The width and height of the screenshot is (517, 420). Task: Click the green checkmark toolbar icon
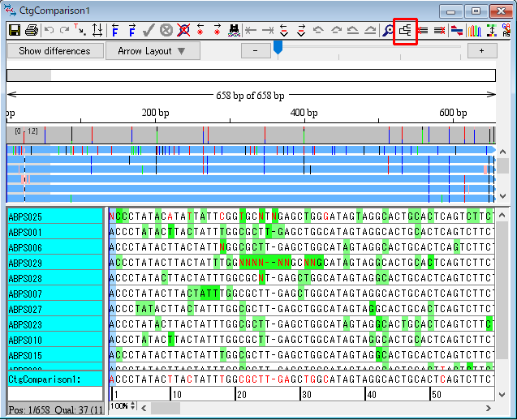pyautogui.click(x=149, y=30)
